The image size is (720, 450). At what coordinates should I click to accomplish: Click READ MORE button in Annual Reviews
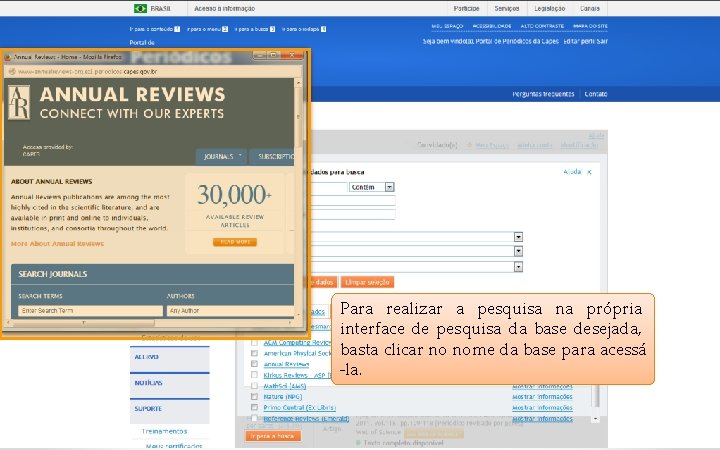click(x=235, y=242)
